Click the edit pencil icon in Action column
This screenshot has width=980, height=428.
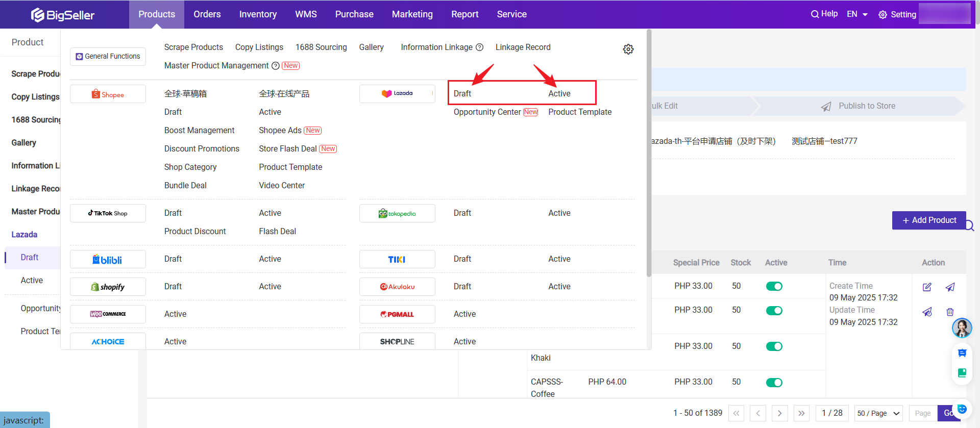click(x=927, y=287)
